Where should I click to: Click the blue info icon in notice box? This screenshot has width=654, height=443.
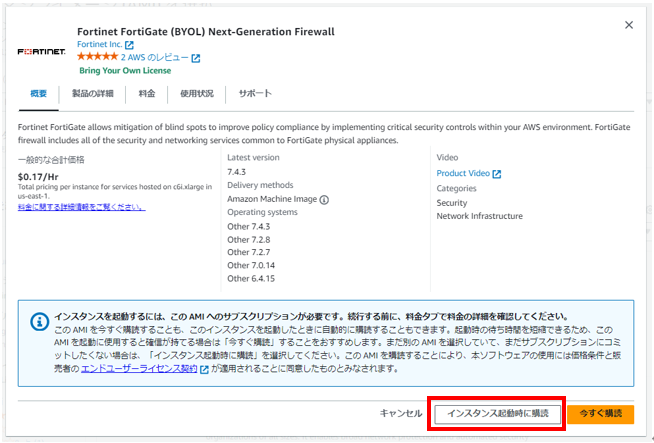[x=40, y=322]
